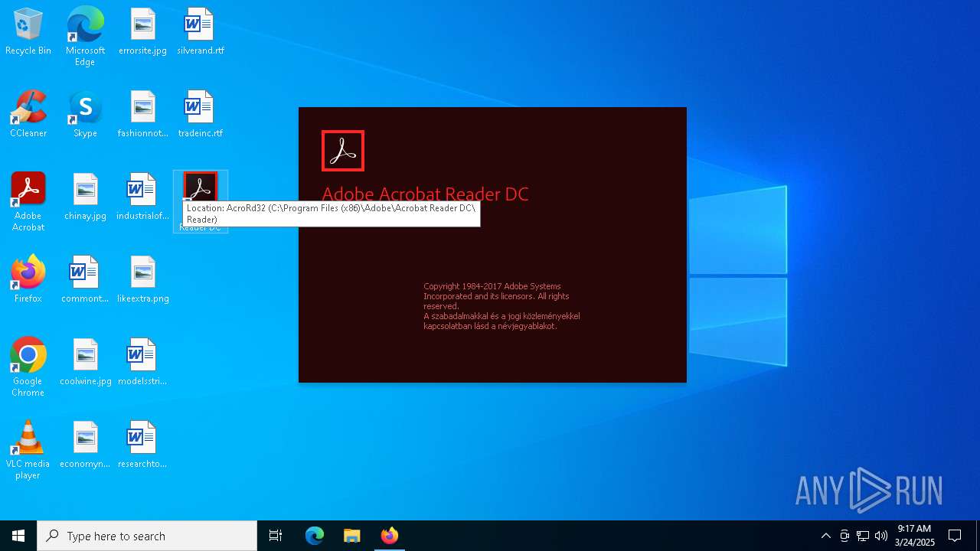
Task: Select the Microsoft Edge desktop shortcut
Action: point(85,37)
